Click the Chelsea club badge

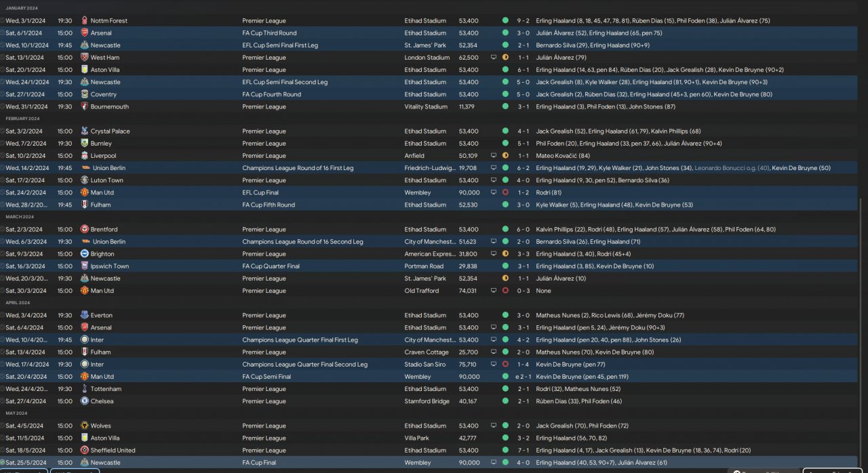[x=84, y=401]
